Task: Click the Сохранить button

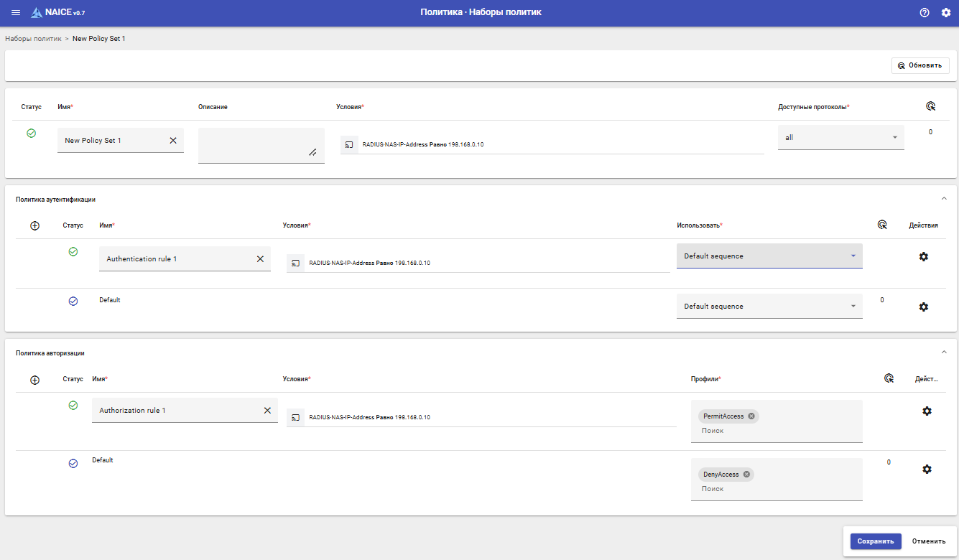Action: click(875, 541)
